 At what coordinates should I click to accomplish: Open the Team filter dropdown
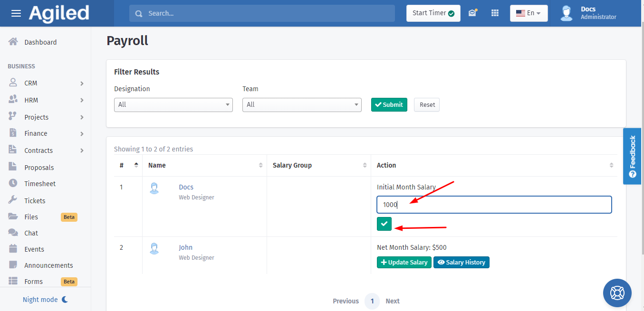pos(302,104)
